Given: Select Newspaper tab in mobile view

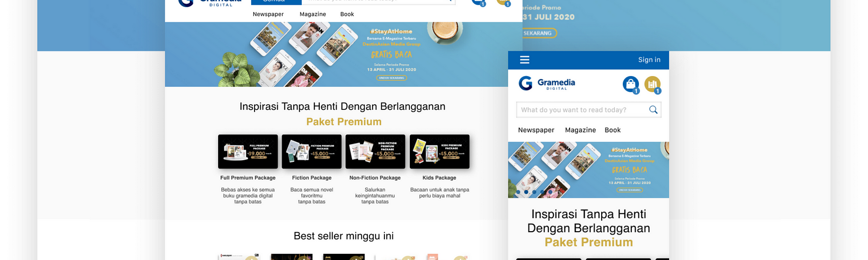Looking at the screenshot, I should coord(536,130).
